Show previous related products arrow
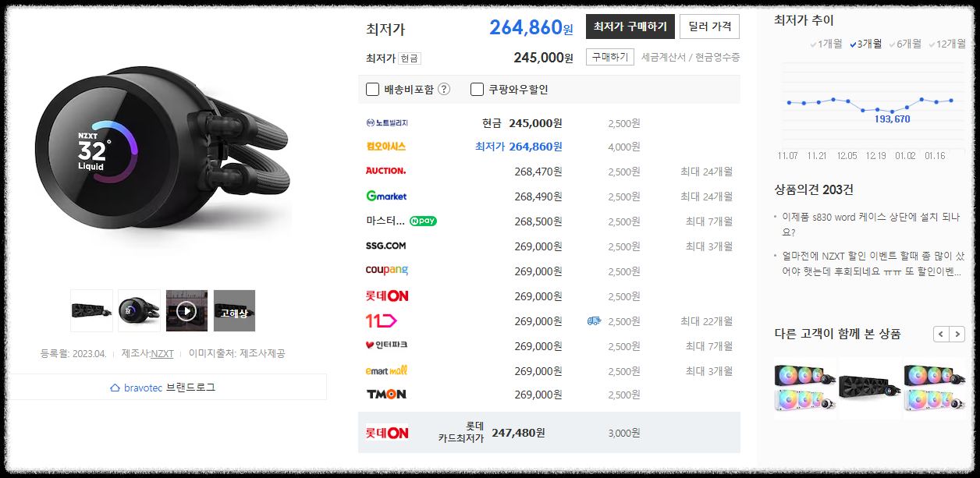Screen dimensions: 980x478 click(x=941, y=335)
